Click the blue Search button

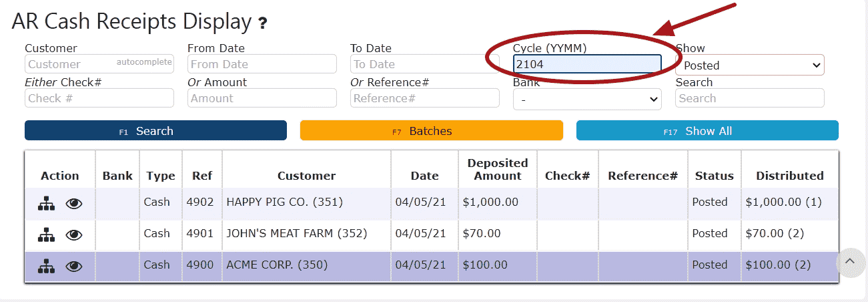(155, 131)
